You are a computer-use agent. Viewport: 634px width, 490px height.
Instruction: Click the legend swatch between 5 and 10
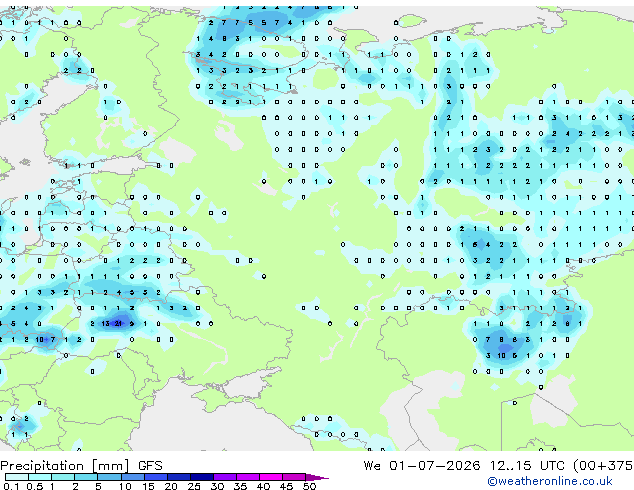click(109, 477)
